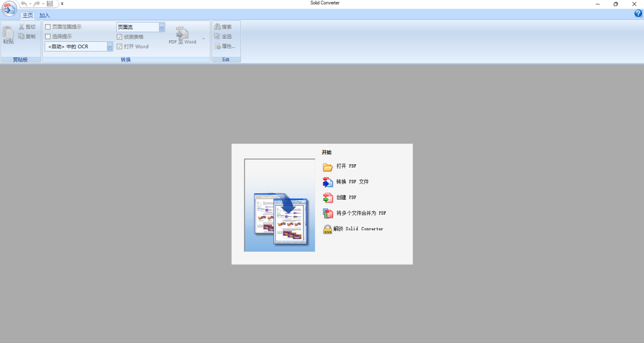Click the 转换 PDF 文件 conversion icon

[x=328, y=182]
